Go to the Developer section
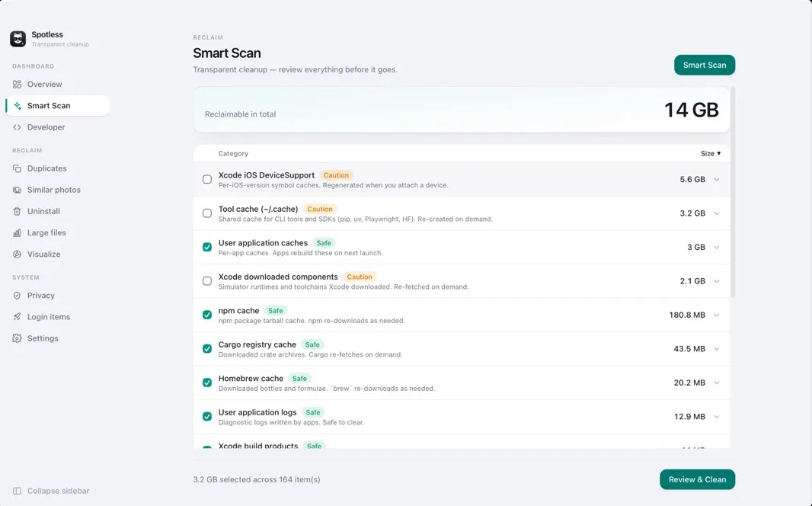812x506 pixels. pos(57,127)
